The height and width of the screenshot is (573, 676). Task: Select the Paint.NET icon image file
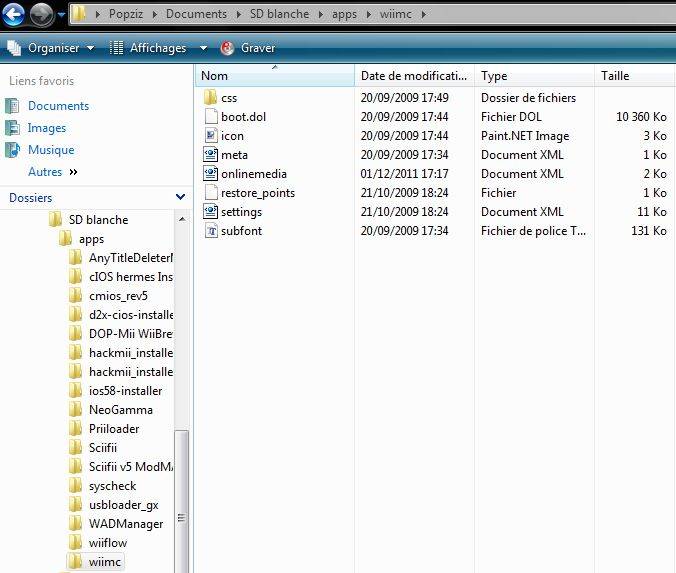pyautogui.click(x=210, y=136)
